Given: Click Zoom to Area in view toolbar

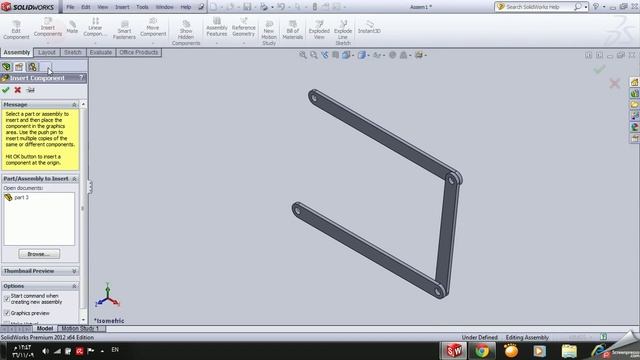Looking at the screenshot, I should tap(313, 55).
